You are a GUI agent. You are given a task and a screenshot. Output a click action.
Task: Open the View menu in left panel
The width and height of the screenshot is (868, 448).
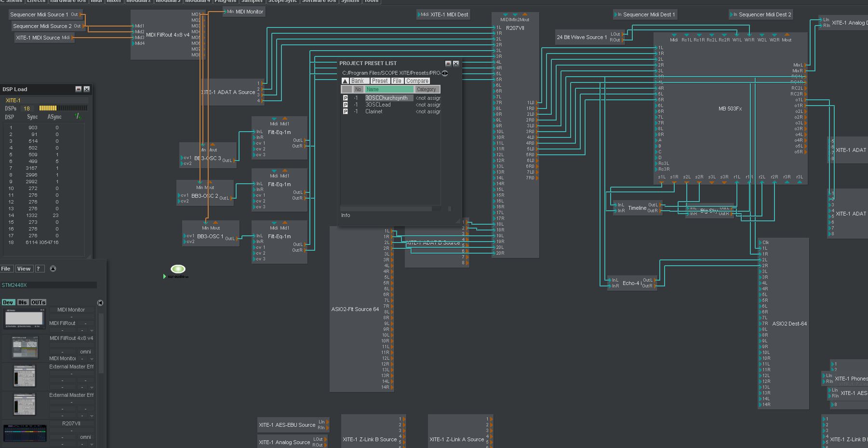click(x=24, y=269)
